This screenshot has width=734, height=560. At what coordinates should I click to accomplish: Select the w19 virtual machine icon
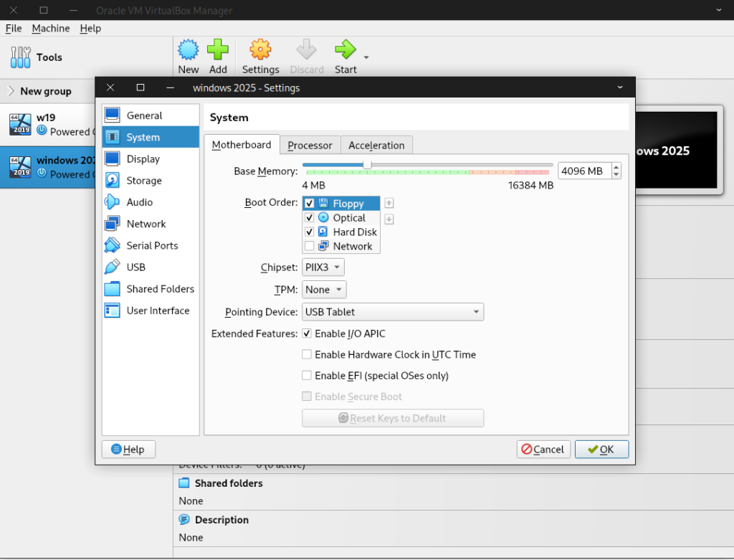(x=21, y=125)
